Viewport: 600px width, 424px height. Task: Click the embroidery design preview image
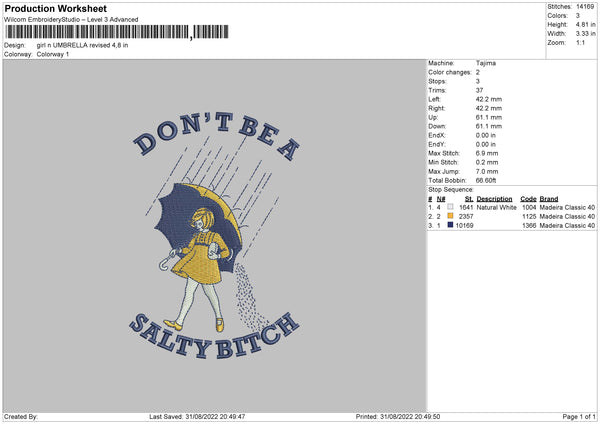click(x=215, y=235)
